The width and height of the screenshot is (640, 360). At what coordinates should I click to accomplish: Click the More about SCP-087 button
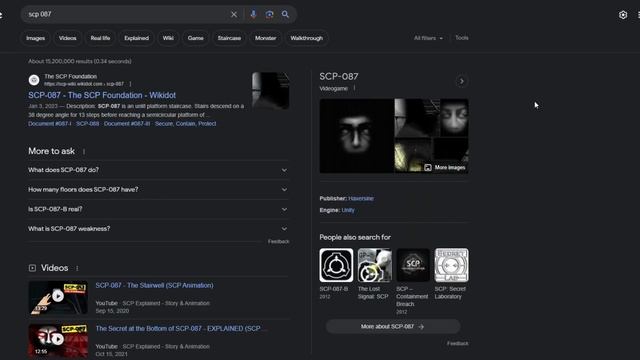click(x=393, y=327)
